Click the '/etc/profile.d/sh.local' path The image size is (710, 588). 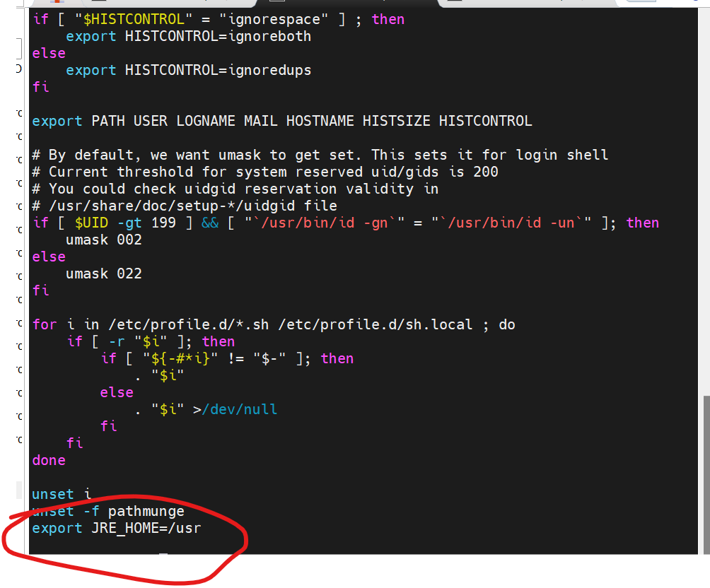(376, 324)
